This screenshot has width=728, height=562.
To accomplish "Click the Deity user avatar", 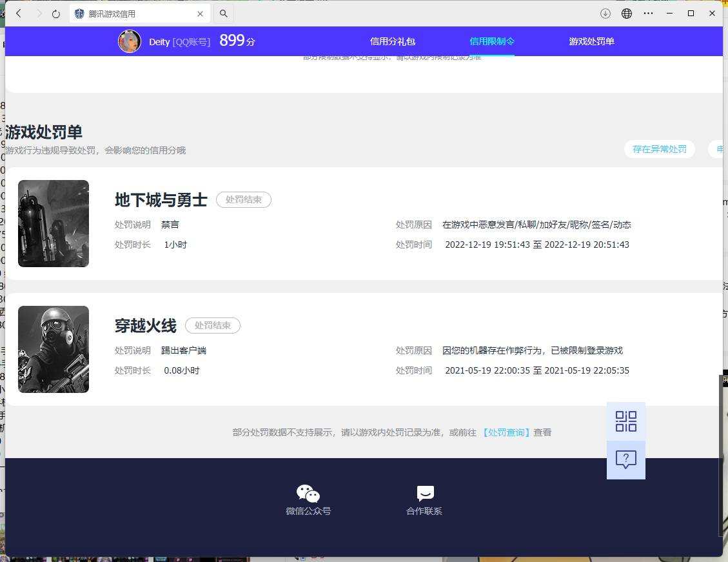I will pos(130,41).
